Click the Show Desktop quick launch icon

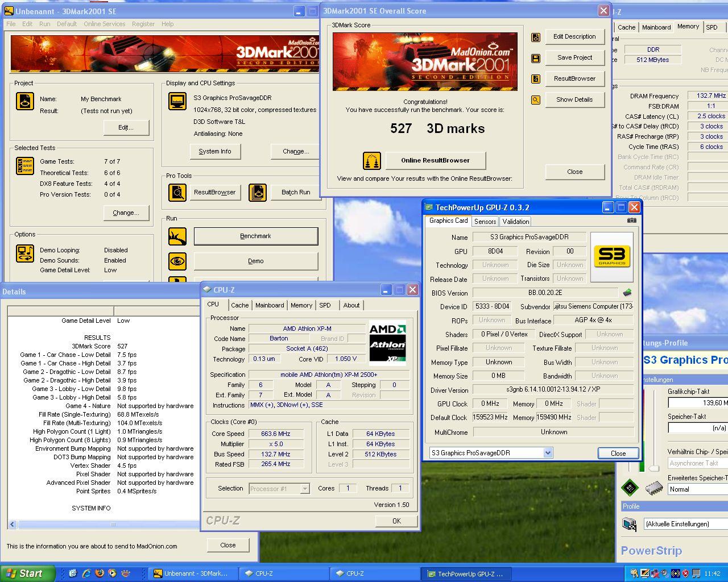point(73,573)
